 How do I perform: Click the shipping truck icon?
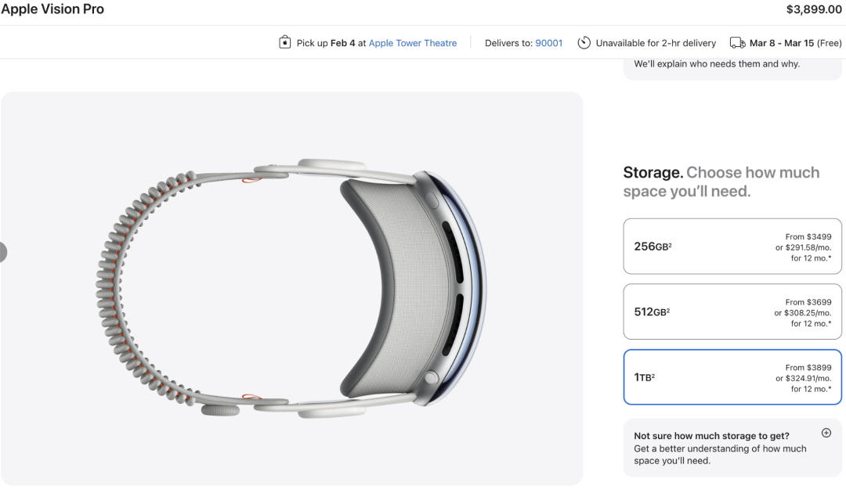pyautogui.click(x=737, y=42)
